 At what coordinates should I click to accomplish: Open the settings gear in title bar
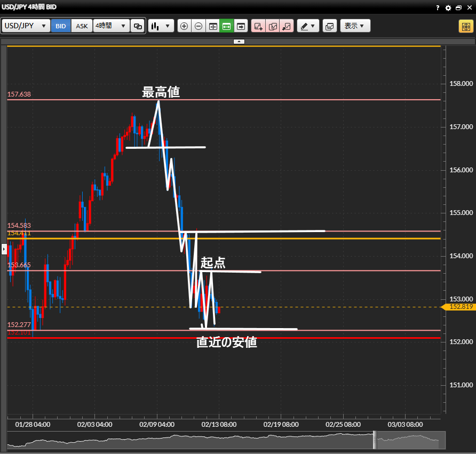[448, 7]
